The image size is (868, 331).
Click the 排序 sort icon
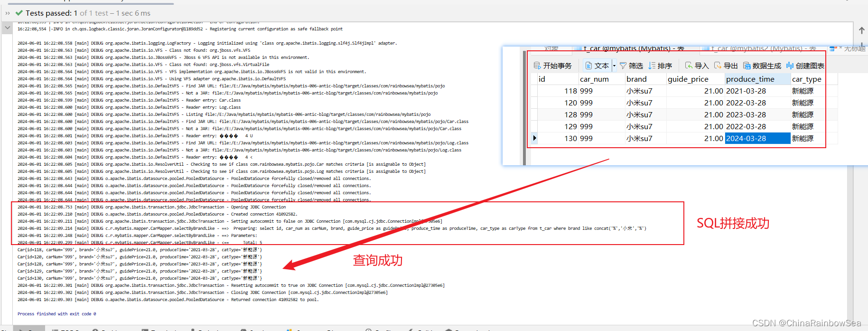(652, 66)
